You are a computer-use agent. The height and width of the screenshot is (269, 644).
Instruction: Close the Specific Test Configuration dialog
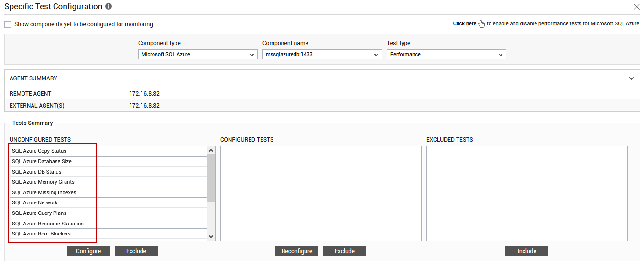click(636, 7)
